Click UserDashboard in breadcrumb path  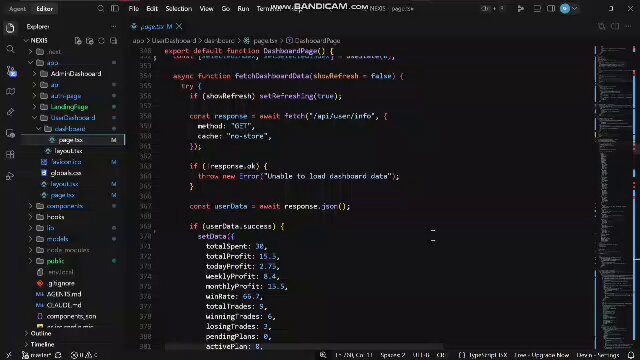[174, 41]
